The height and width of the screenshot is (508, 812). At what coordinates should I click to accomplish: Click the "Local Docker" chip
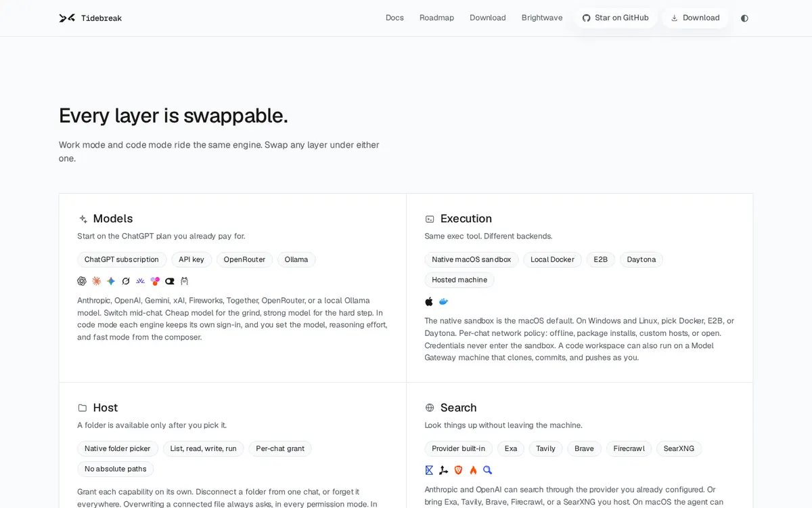[552, 259]
